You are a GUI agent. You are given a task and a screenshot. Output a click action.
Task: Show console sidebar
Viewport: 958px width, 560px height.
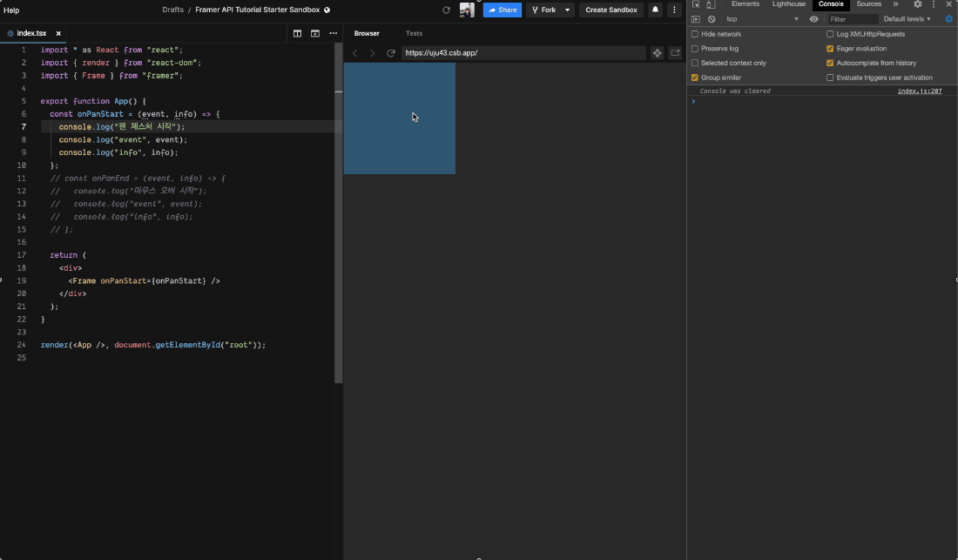point(695,19)
